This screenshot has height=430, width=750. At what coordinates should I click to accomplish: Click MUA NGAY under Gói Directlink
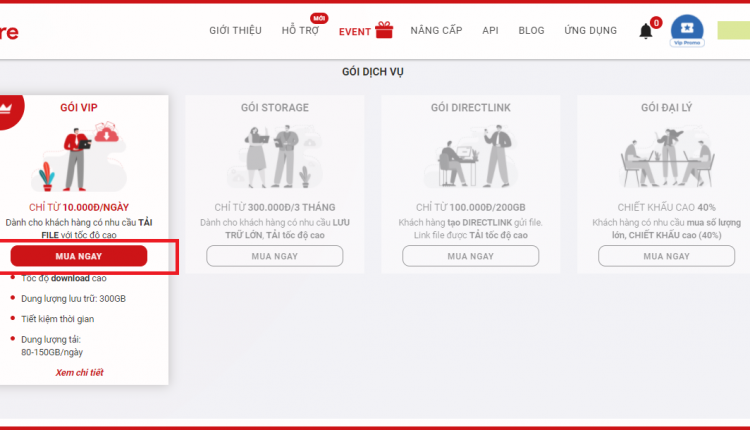click(471, 256)
